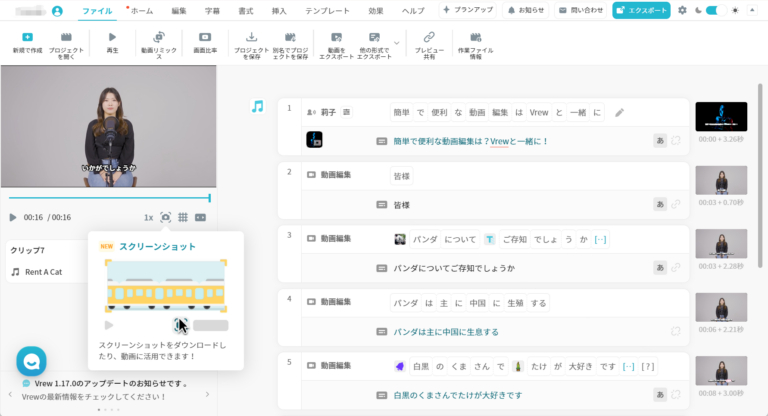Click subtitle text 白黒のくまさんでたけが大好きです
This screenshot has width=768, height=416.
pyautogui.click(x=457, y=395)
